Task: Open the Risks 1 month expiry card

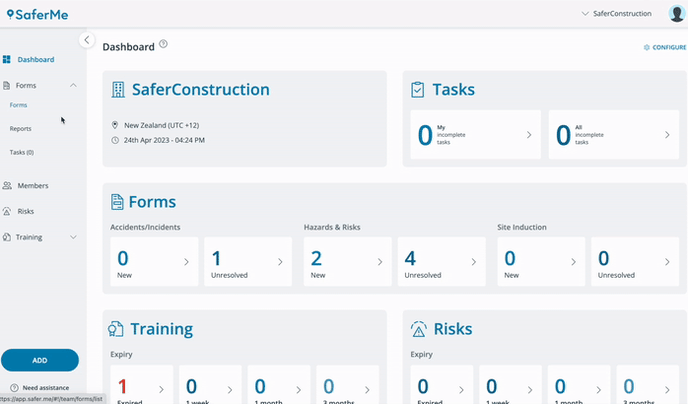Action: [579, 385]
